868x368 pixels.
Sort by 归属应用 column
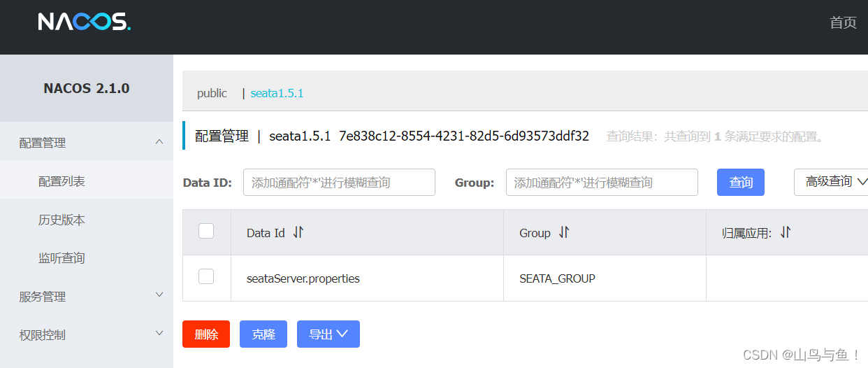785,232
